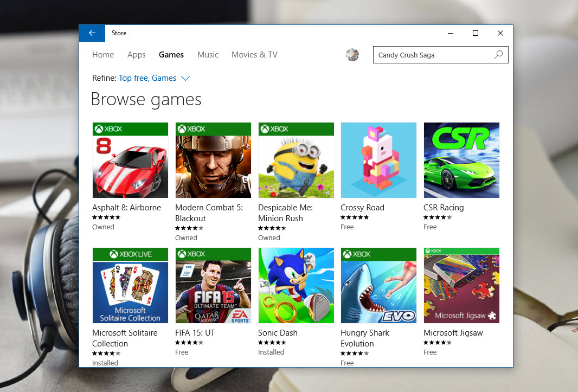Click the Crossy Road star rating
The height and width of the screenshot is (392, 578).
point(355,217)
